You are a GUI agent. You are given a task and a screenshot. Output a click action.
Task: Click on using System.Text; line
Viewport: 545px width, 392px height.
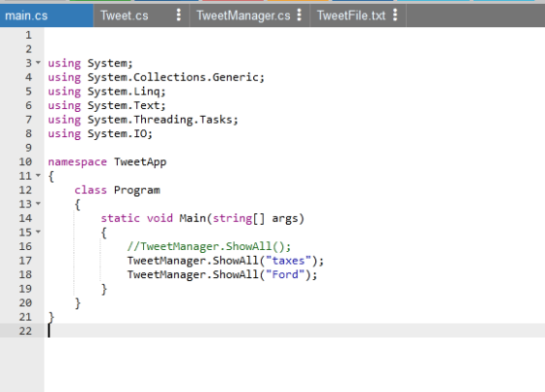107,105
